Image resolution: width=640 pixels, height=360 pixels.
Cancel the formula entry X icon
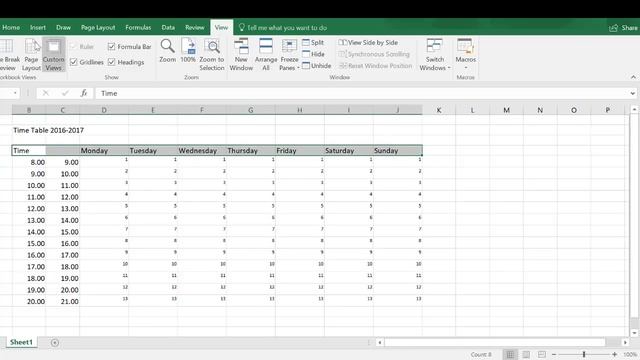coord(45,93)
